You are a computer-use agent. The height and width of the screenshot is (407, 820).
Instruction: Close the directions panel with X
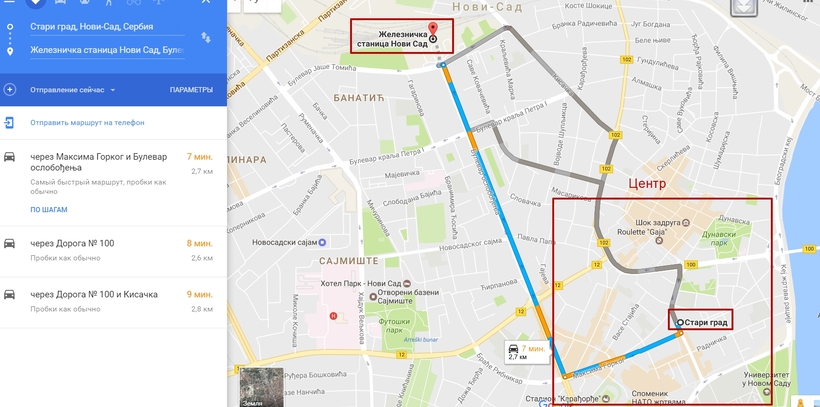pyautogui.click(x=206, y=2)
